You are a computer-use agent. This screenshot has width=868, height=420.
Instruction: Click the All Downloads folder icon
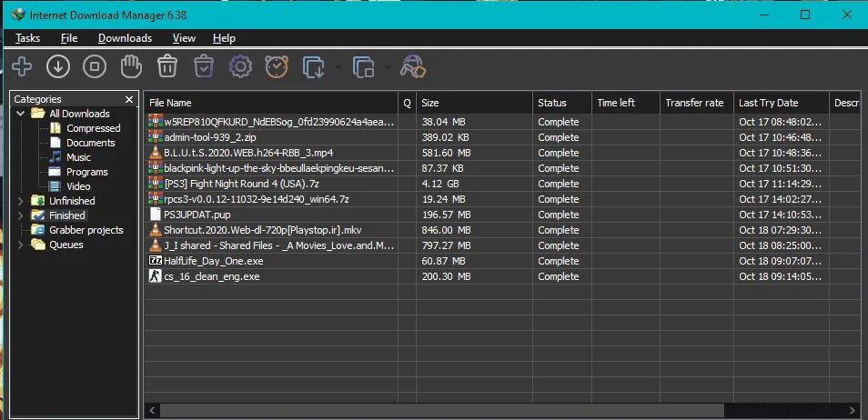pos(37,114)
